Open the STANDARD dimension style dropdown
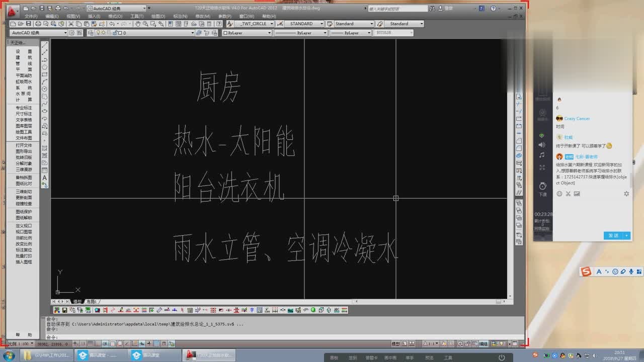Image resolution: width=644 pixels, height=362 pixels. click(x=322, y=24)
